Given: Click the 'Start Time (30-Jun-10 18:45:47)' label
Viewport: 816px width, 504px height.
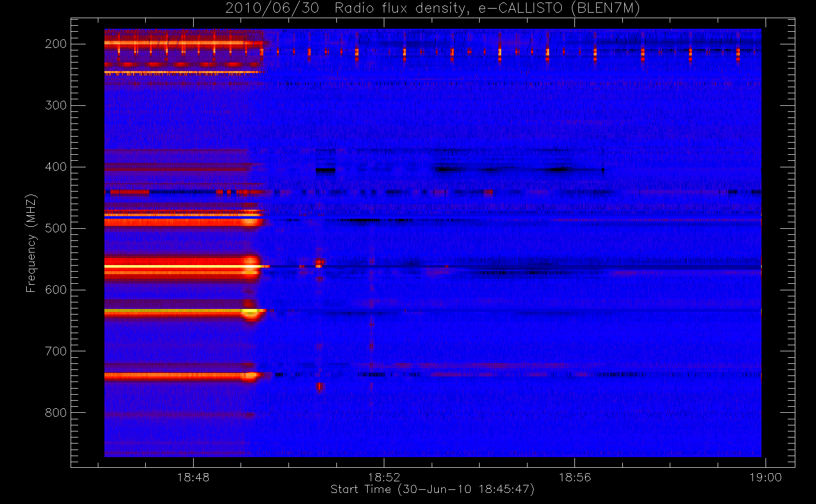Looking at the screenshot, I should click(x=432, y=489).
